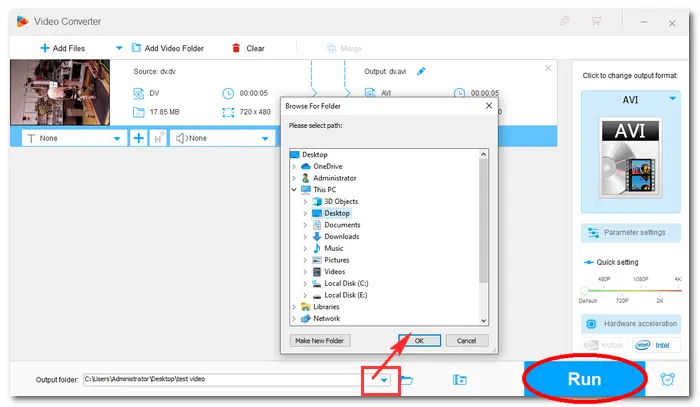Select the Downloads folder
The height and width of the screenshot is (407, 700).
(x=342, y=237)
